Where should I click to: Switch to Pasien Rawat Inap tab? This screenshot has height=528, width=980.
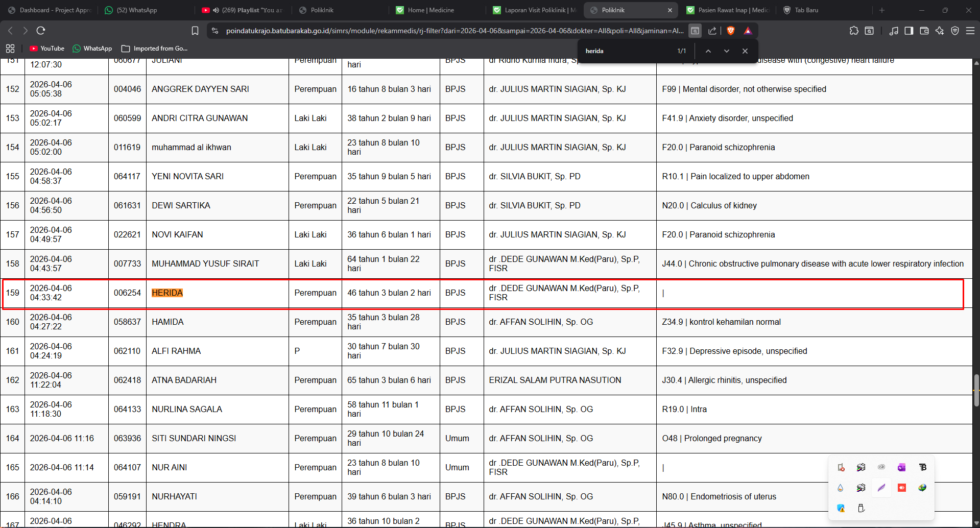coord(728,10)
